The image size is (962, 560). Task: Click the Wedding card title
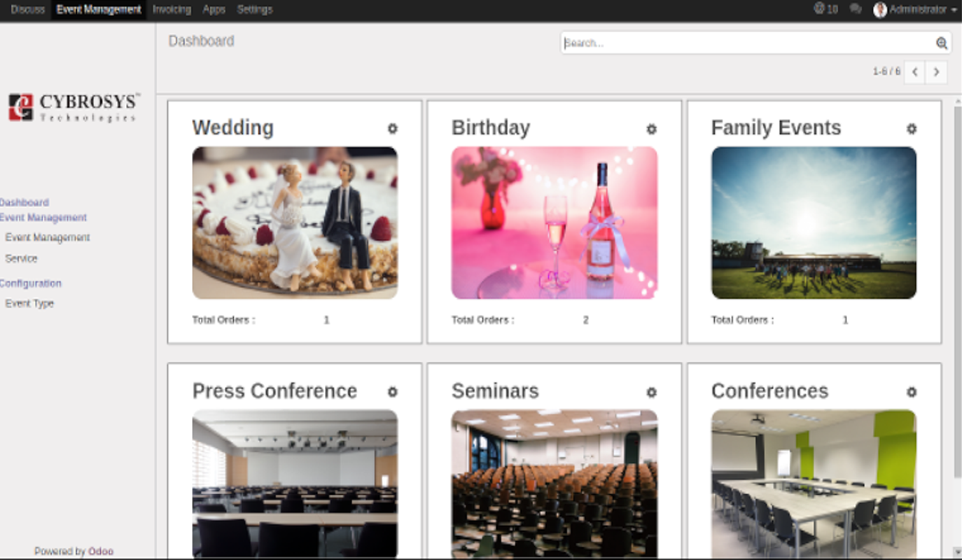[233, 128]
